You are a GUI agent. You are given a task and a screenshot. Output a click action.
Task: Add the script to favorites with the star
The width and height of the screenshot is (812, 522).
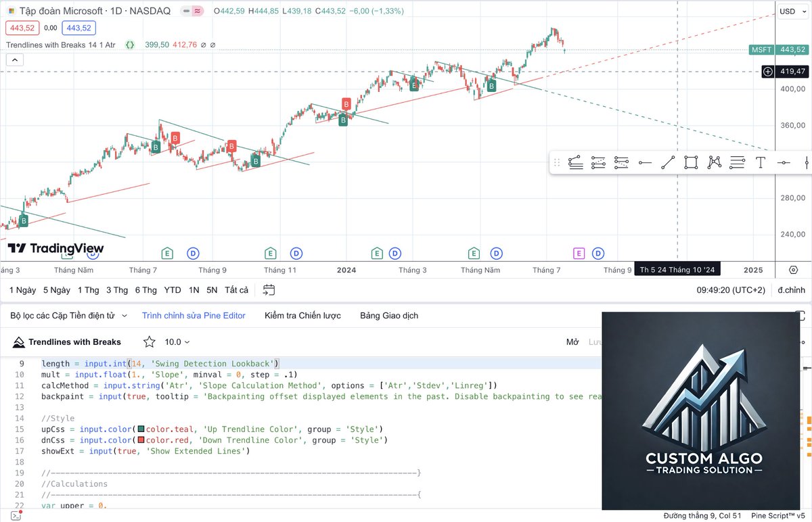tap(149, 342)
